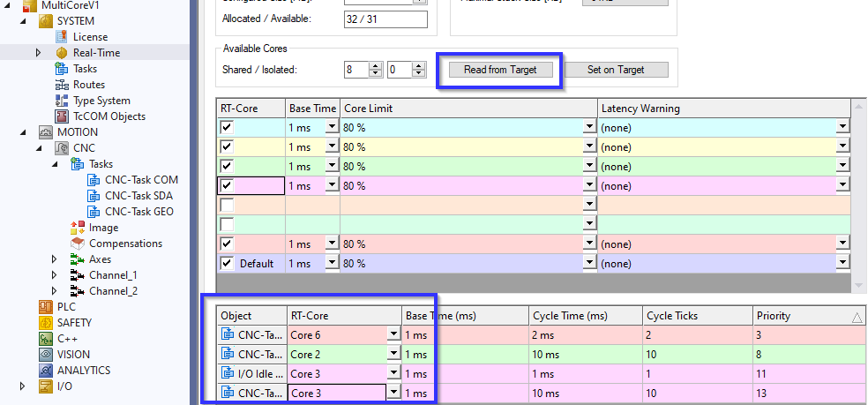Click the MultiCoreV1 project icon
This screenshot has width=868, height=405.
point(29,5)
